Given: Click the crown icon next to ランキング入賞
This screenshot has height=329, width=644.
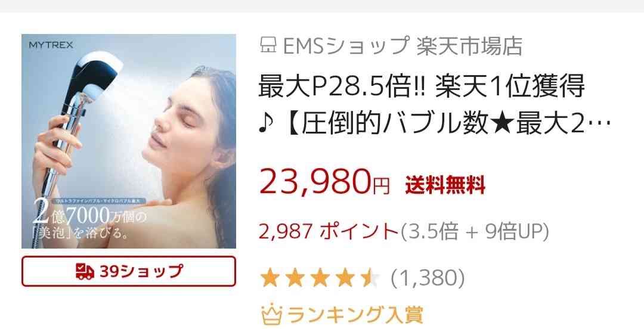Looking at the screenshot, I should (271, 315).
